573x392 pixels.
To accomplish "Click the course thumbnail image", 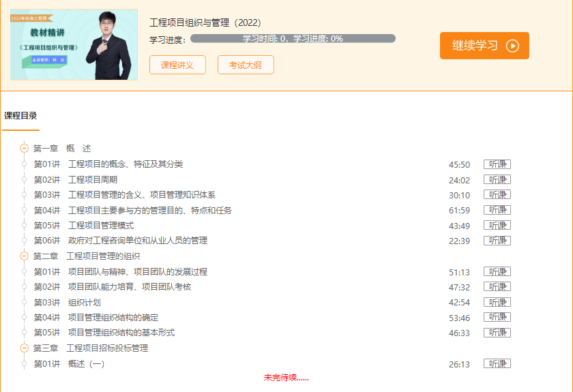I will (74, 45).
